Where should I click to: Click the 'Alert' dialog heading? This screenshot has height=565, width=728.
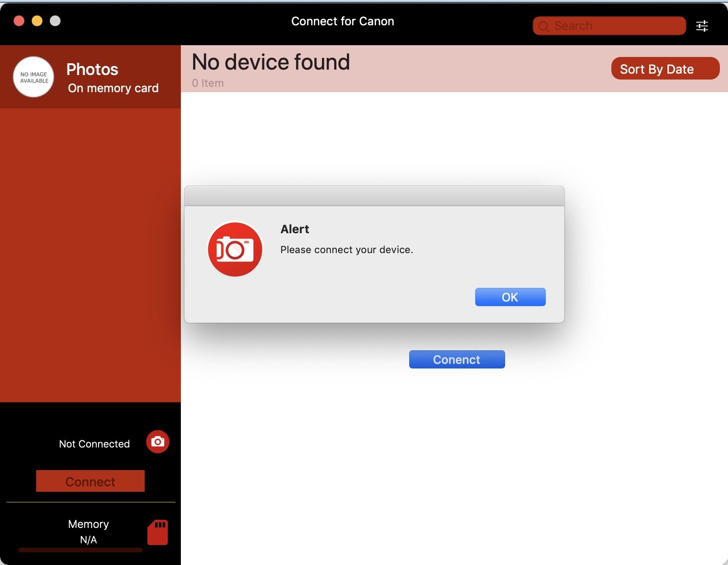(295, 229)
